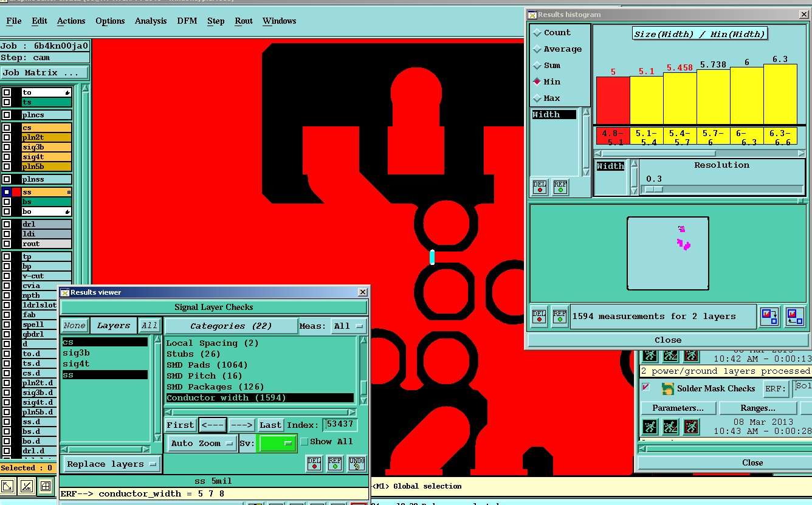The width and height of the screenshot is (812, 505).
Task: Click the grid window tool icon bottom-left
Action: point(45,486)
